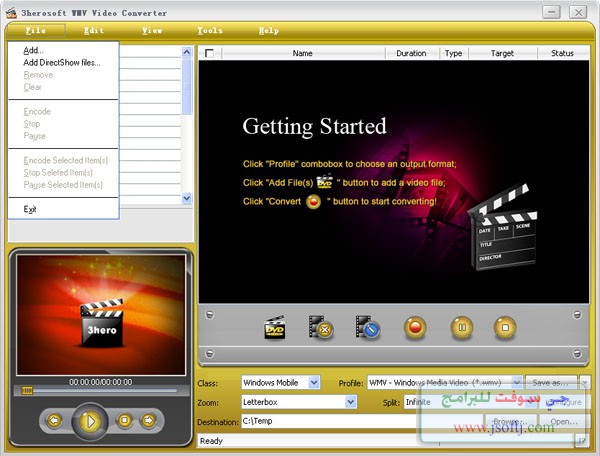Pause conversion using the pause toolbar button
600x456 pixels.
click(462, 327)
